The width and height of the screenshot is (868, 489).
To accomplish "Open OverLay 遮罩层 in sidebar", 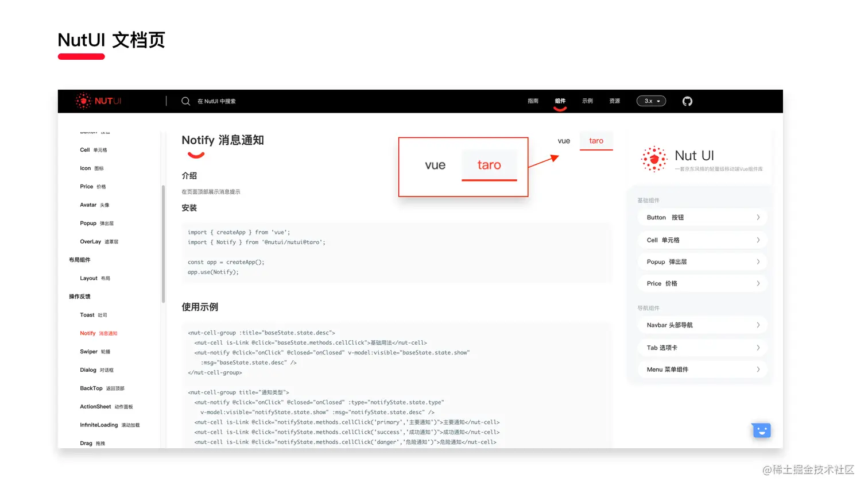I will click(x=99, y=242).
